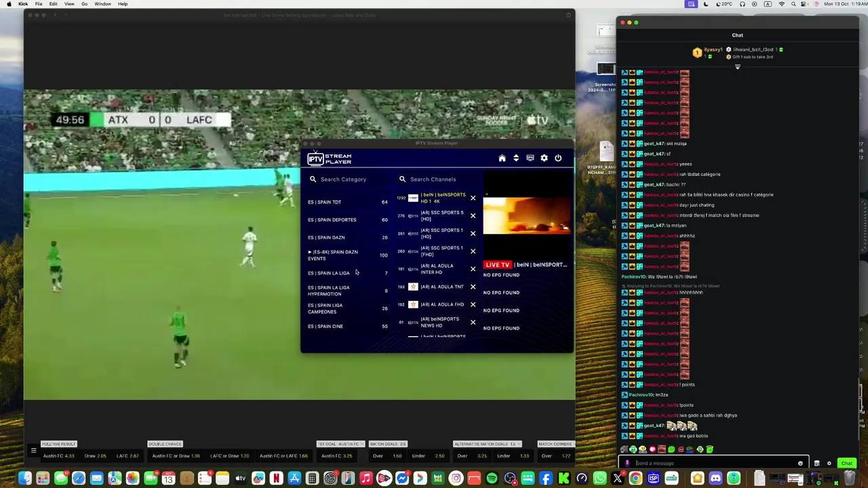Bet on Draw at 2.05
The image size is (868, 488).
[x=97, y=456]
